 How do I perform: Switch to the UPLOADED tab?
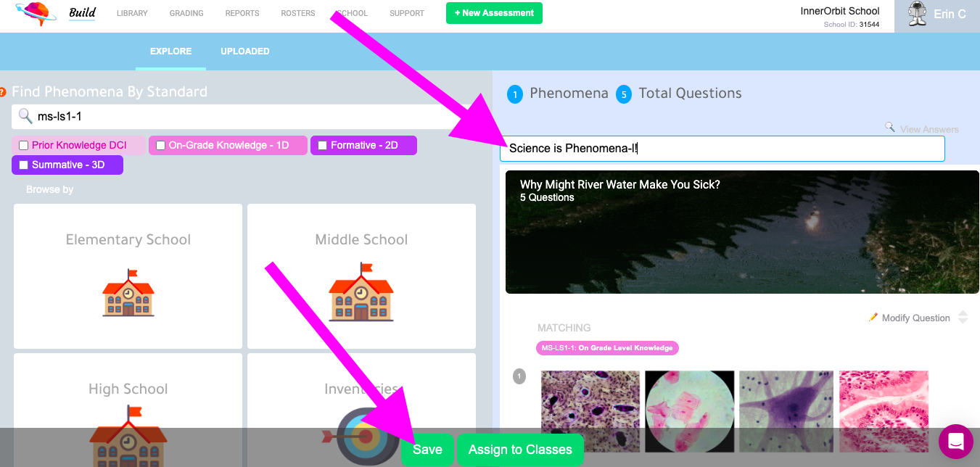(245, 51)
